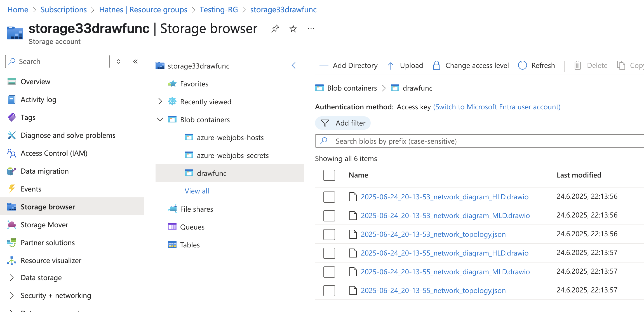
Task: Check the box for 20-13-53 network_diagram_HLD.drawio
Action: [329, 197]
